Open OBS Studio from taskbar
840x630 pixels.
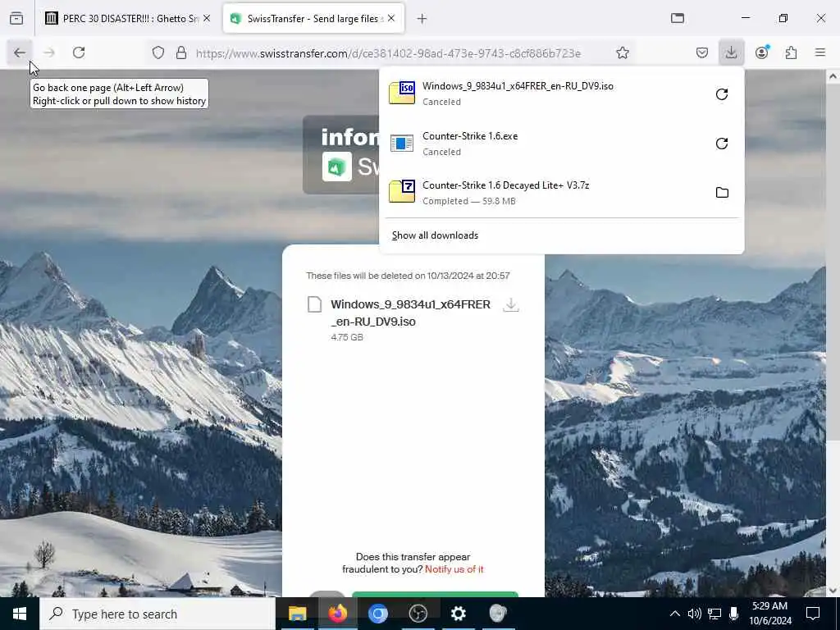click(418, 614)
